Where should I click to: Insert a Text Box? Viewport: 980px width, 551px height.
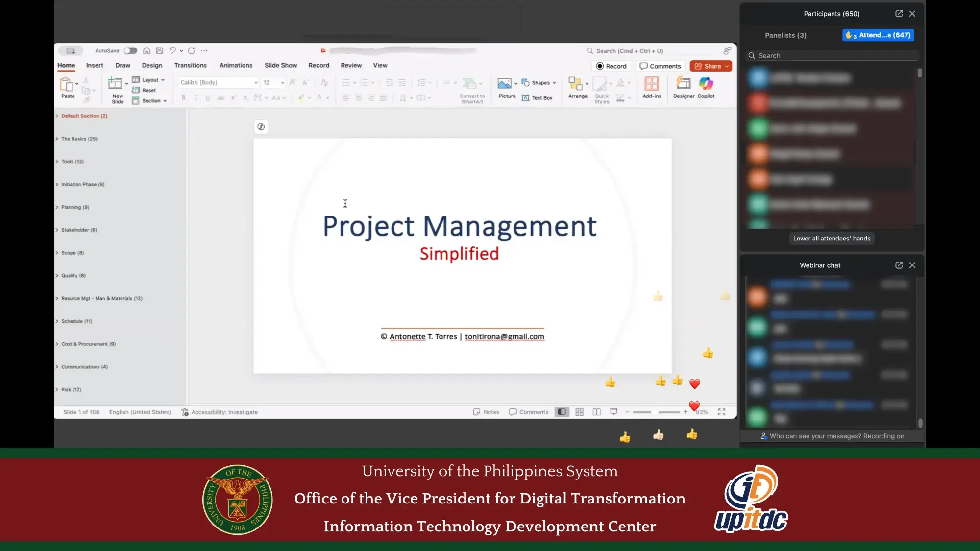[x=537, y=98]
